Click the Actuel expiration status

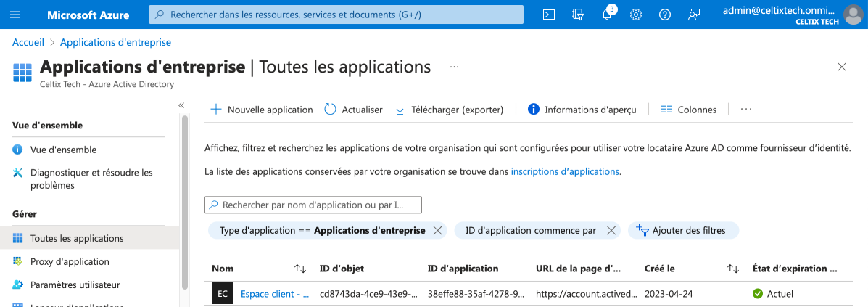pyautogui.click(x=773, y=294)
